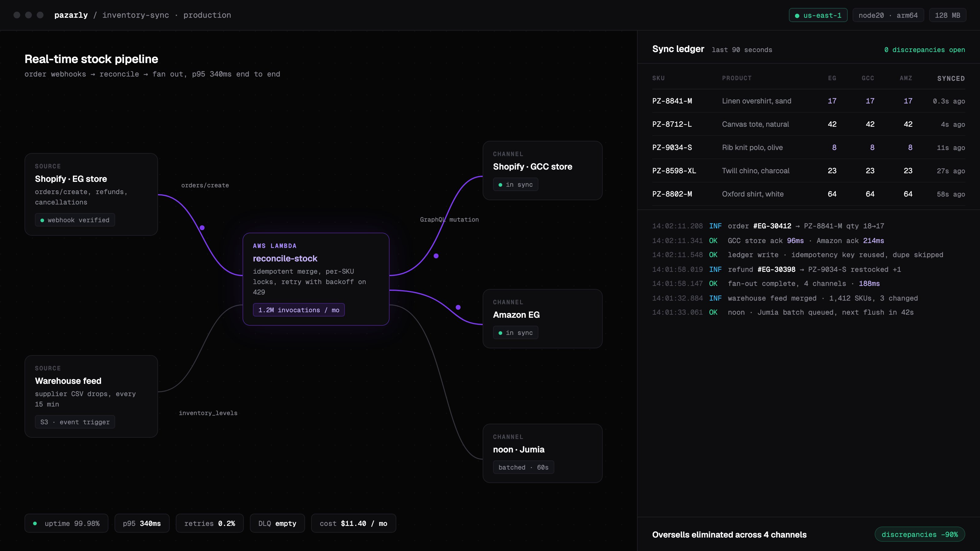The image size is (980, 551).
Task: Sort ledger by SKU column header
Action: coord(658,78)
